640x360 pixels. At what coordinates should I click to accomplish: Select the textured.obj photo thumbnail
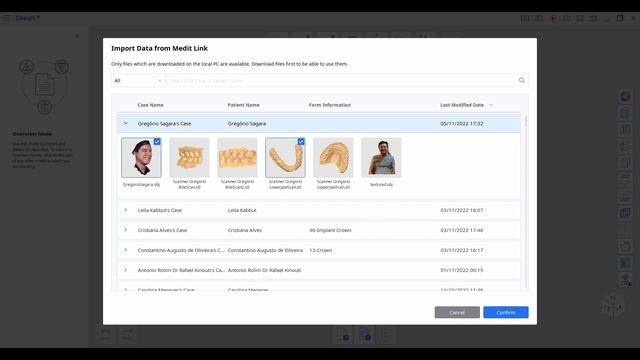click(x=381, y=158)
